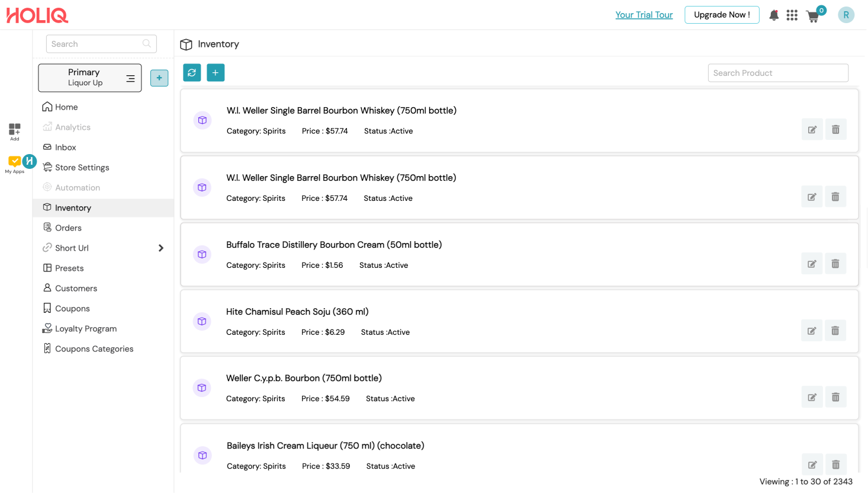Image resolution: width=868 pixels, height=493 pixels.
Task: Click the refresh inventory icon
Action: 192,73
